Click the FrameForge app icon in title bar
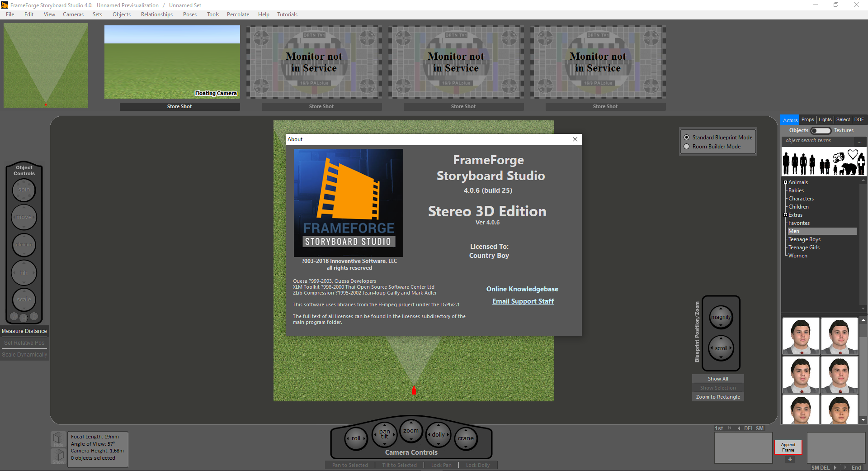The width and height of the screenshot is (868, 471). point(5,5)
